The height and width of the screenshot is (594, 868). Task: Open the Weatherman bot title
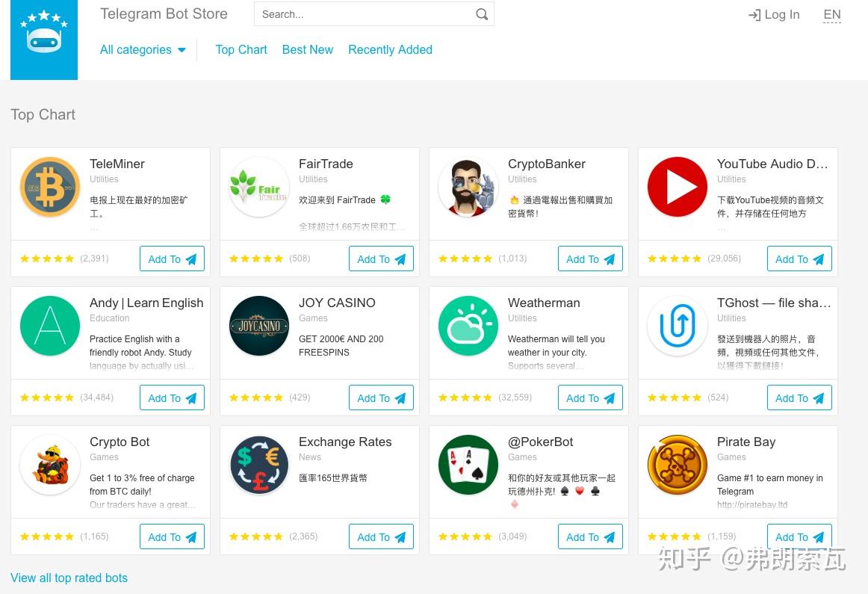(x=544, y=303)
